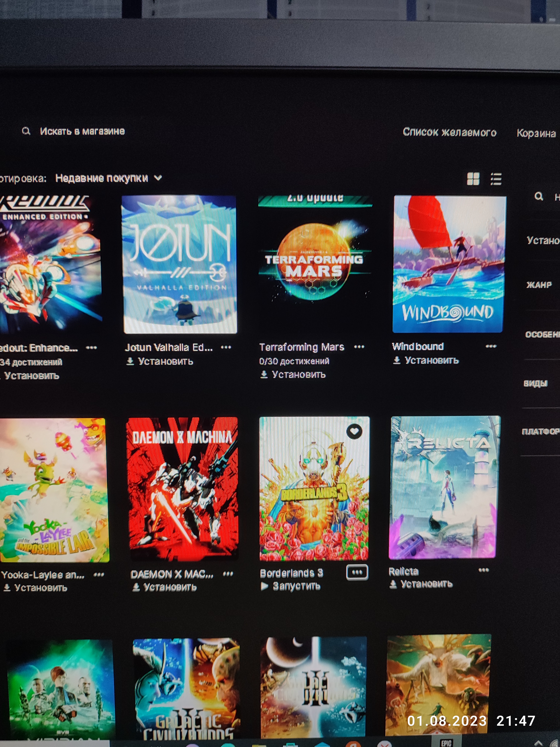Expand the sort order dropdown

click(108, 178)
